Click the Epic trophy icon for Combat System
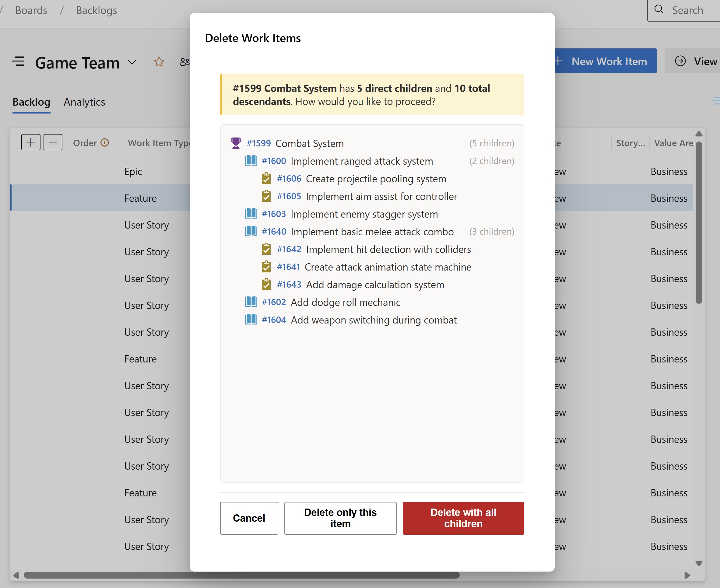This screenshot has height=588, width=720. (236, 143)
